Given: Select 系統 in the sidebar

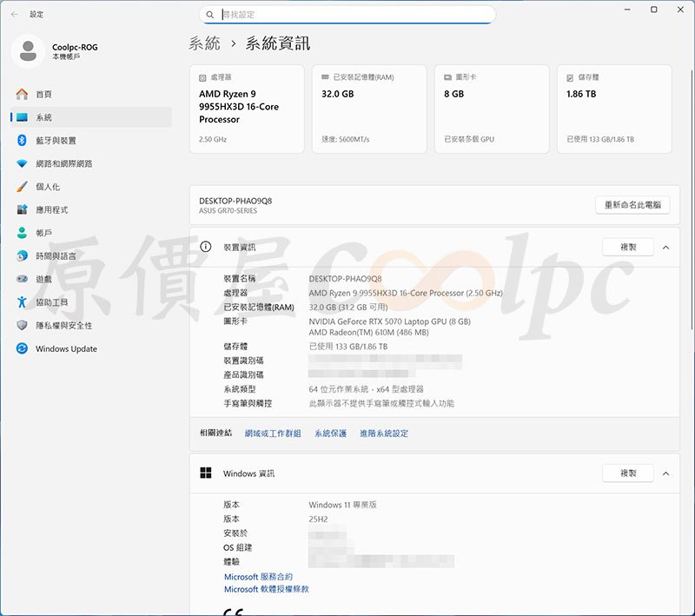Looking at the screenshot, I should point(43,117).
